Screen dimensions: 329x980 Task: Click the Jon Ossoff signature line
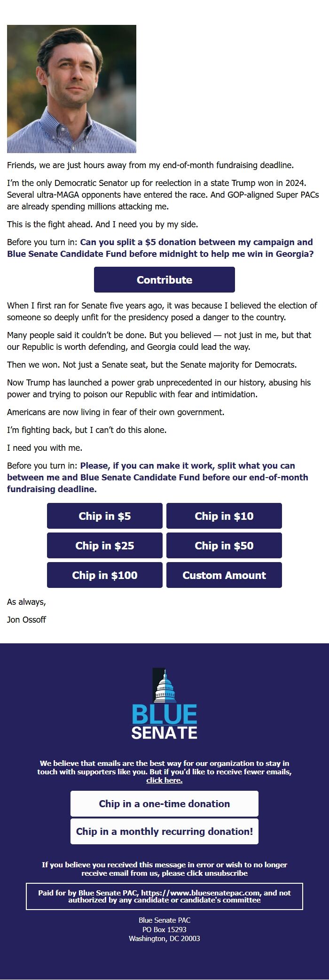[x=26, y=619]
